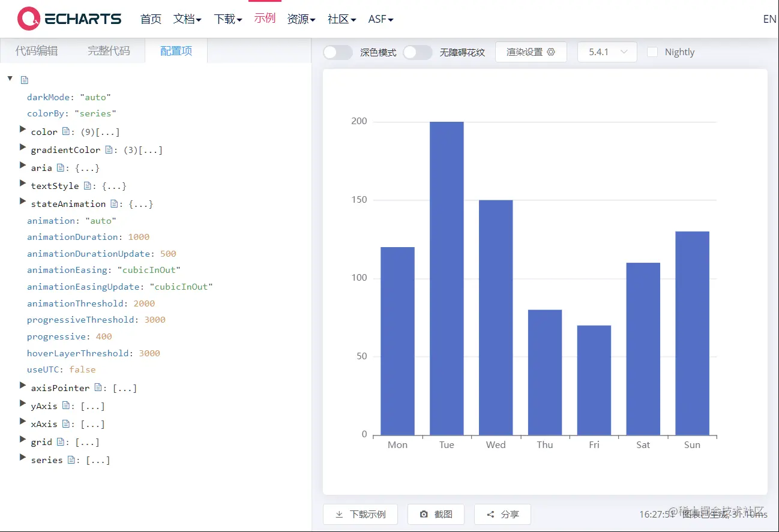The image size is (779, 532).
Task: Toggle the 无障碍花纹 pattern switch
Action: [418, 52]
